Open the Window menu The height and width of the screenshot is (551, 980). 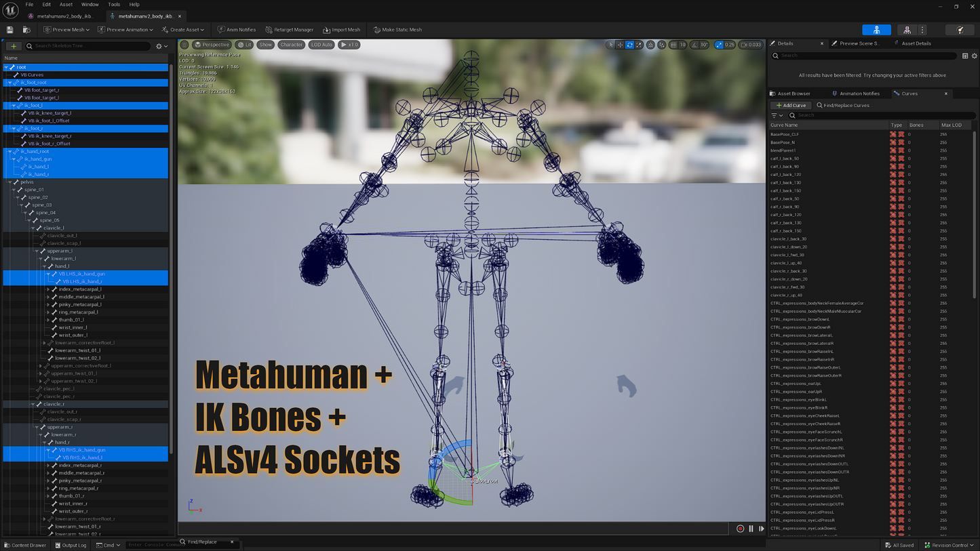pos(90,5)
